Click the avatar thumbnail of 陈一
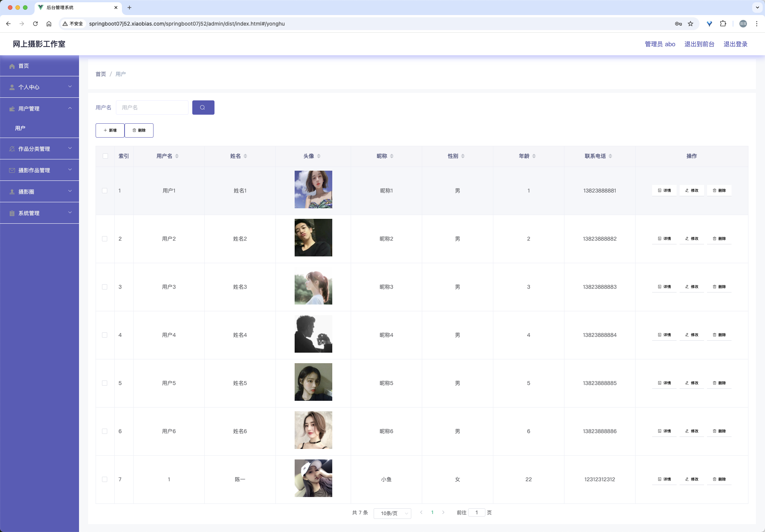765x532 pixels. 313,478
